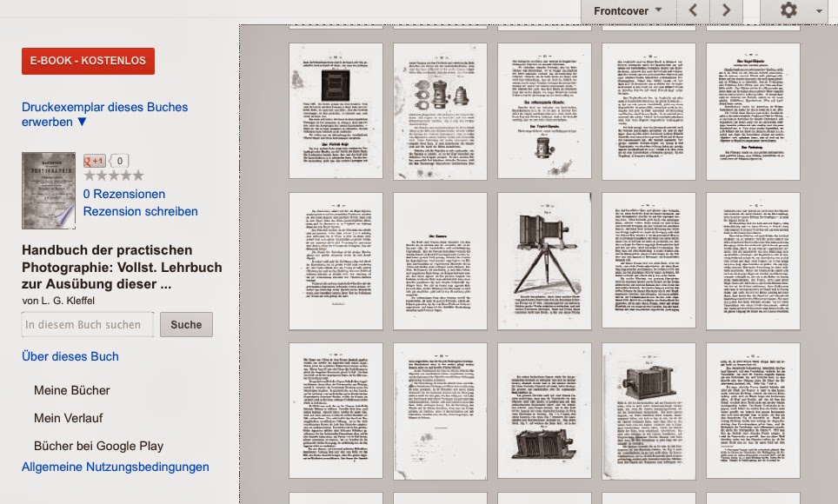Open page thumbnail with single small lens illustration
The width and height of the screenshot is (838, 504).
tap(544, 110)
